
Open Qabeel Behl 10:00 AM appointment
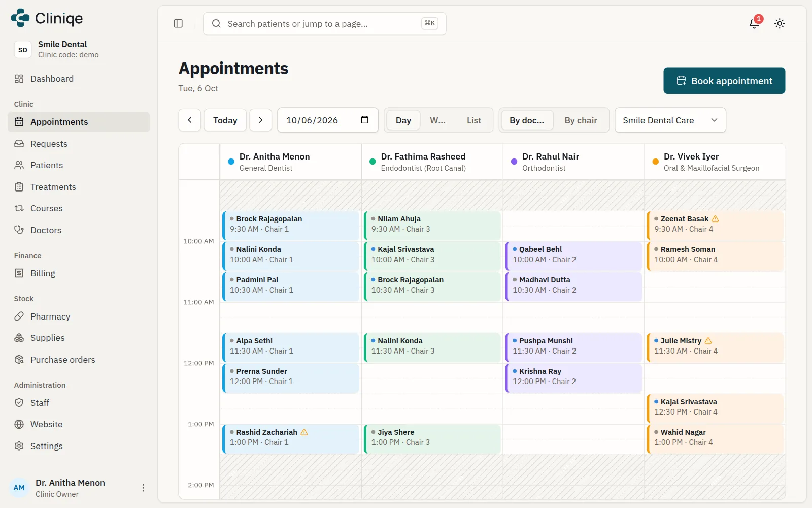click(x=574, y=256)
